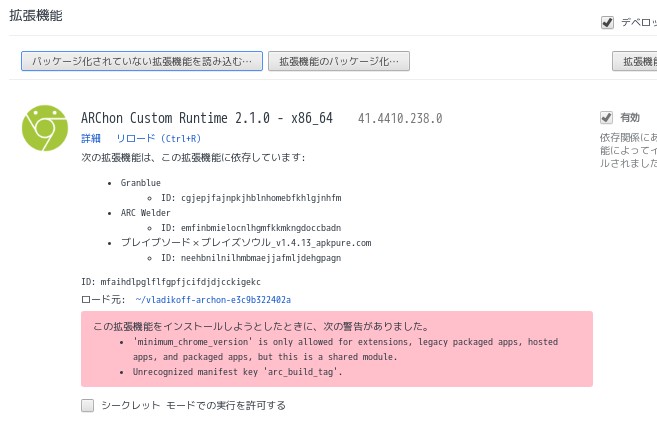Click the ARChon green Chrome-Android icon
Viewport: 657px width, 434px height.
click(45, 128)
